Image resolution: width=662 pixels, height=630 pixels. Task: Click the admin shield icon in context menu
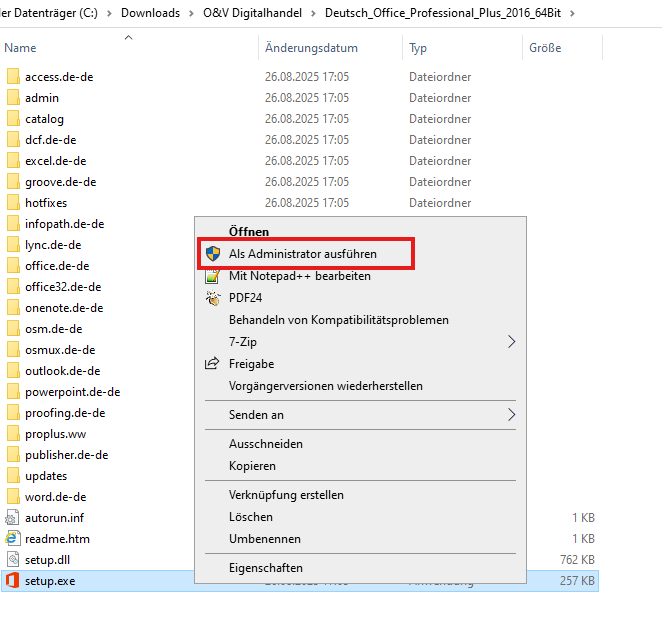pos(212,254)
